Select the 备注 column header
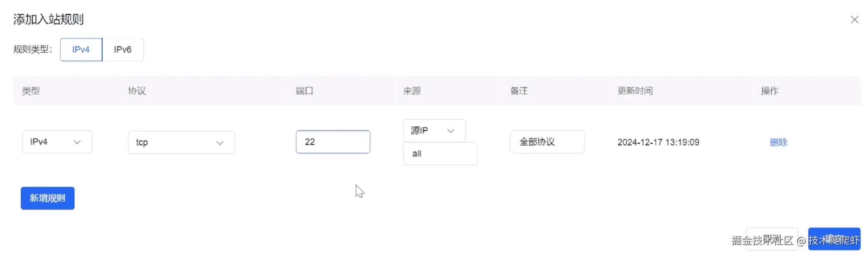The width and height of the screenshot is (868, 254). point(519,91)
